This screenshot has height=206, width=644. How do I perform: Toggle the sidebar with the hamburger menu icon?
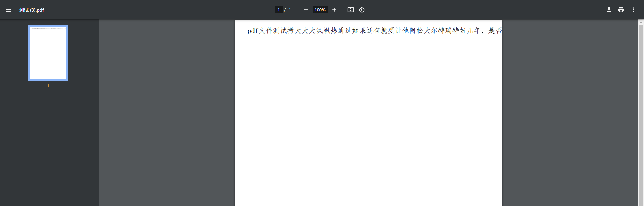(x=8, y=10)
